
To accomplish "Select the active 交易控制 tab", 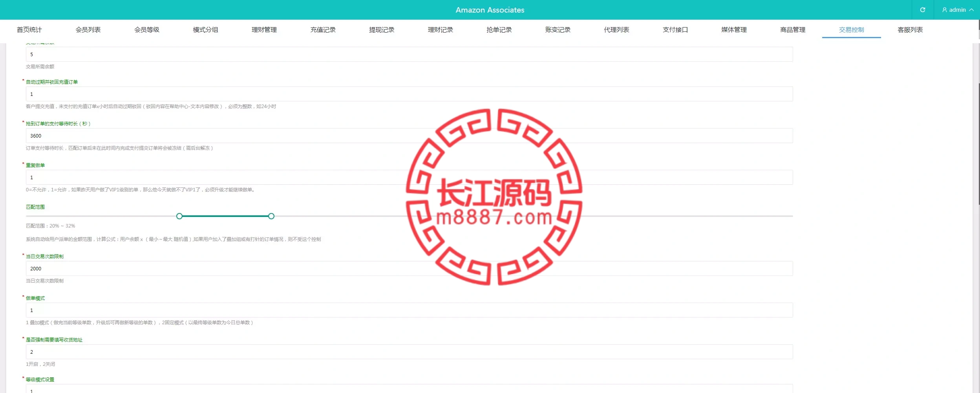I will pyautogui.click(x=852, y=30).
